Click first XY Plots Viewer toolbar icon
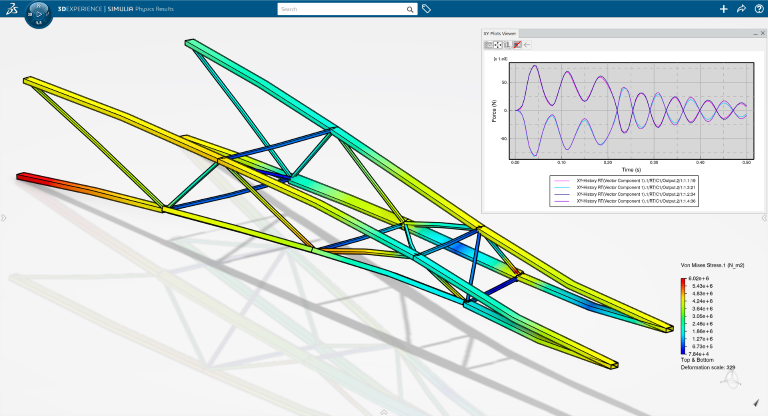 coord(488,45)
